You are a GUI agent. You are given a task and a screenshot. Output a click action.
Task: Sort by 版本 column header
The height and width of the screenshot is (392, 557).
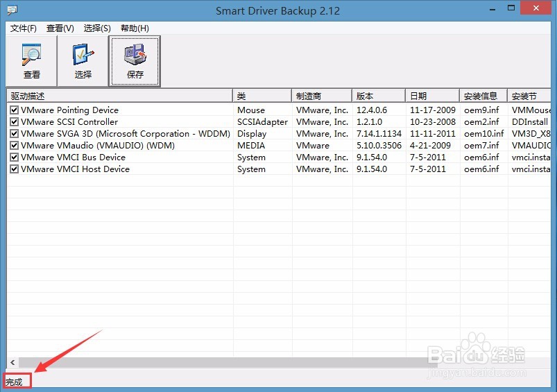point(379,96)
